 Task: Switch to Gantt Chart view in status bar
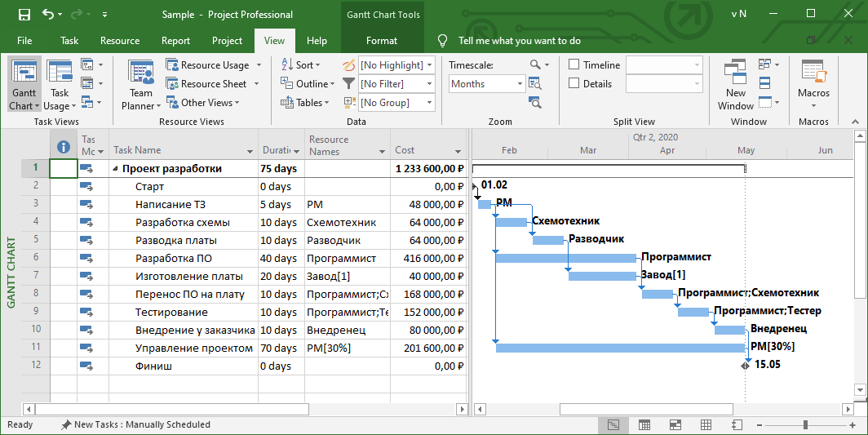click(613, 425)
